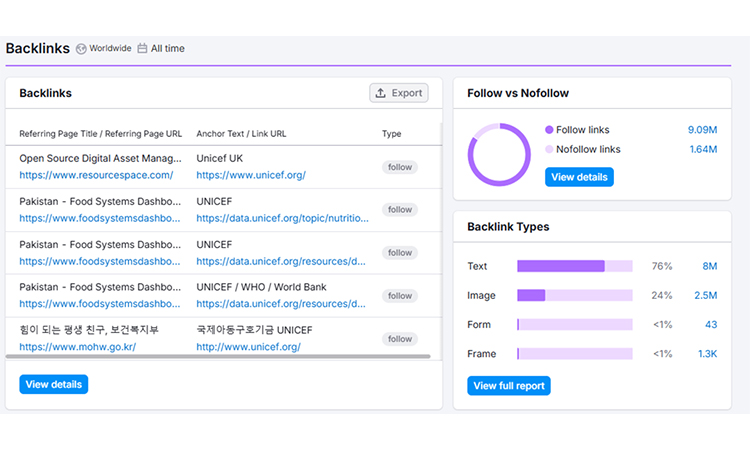Click the 2.5M image backlinks value

point(705,295)
